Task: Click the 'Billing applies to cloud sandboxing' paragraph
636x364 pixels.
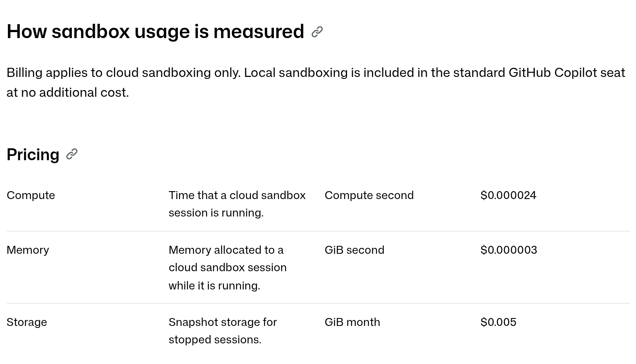Action: click(316, 82)
